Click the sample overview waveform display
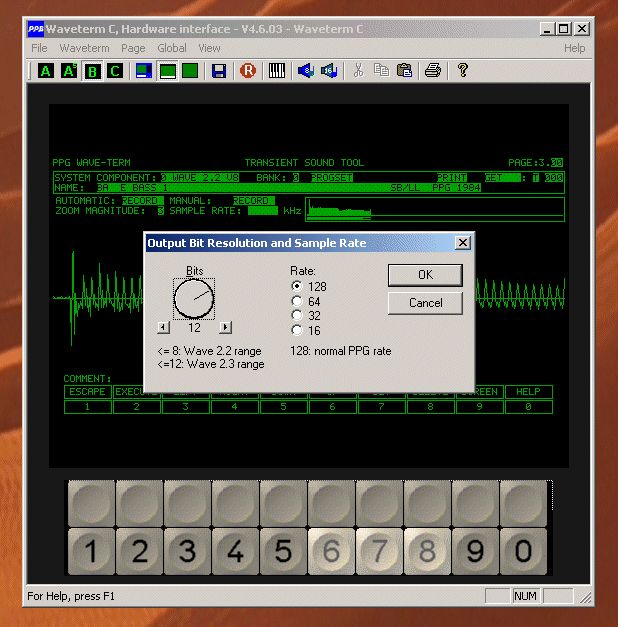The image size is (618, 627). (435, 210)
